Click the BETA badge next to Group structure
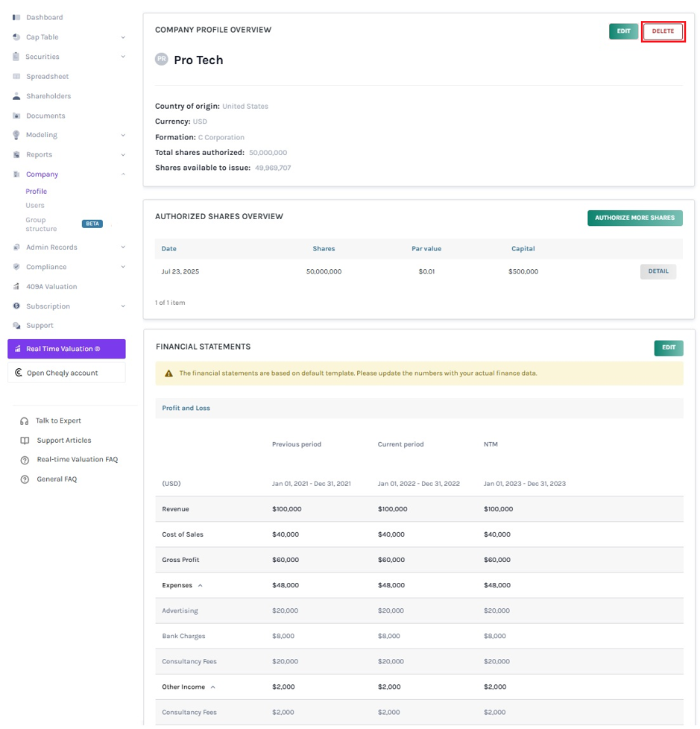 [x=92, y=224]
